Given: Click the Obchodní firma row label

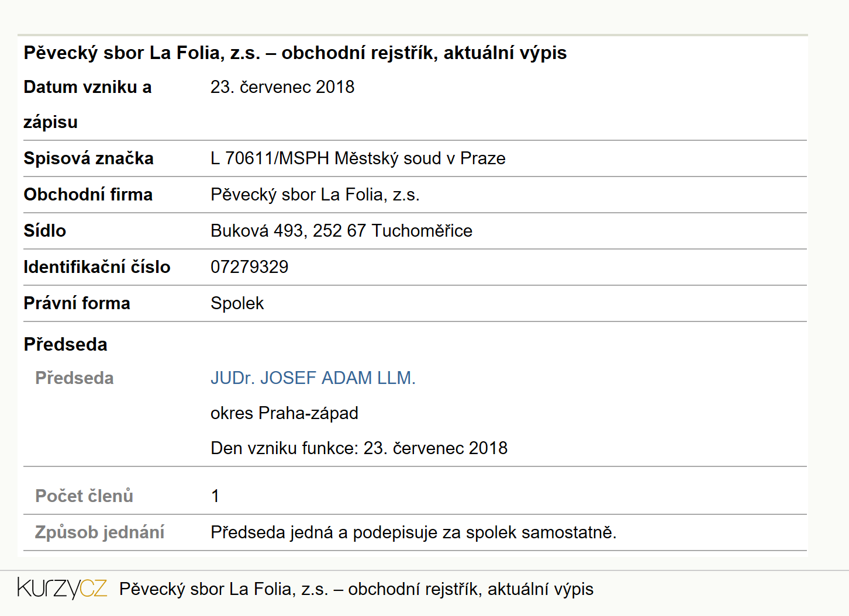Looking at the screenshot, I should [88, 195].
